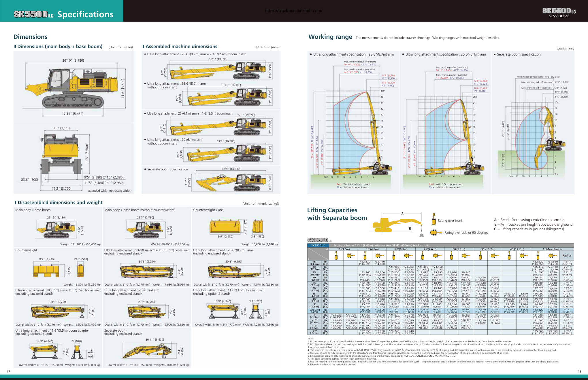Image resolution: width=588 pixels, height=380 pixels.
Task: Click the 'Notes:' label below the table
Action: coord(311,339)
